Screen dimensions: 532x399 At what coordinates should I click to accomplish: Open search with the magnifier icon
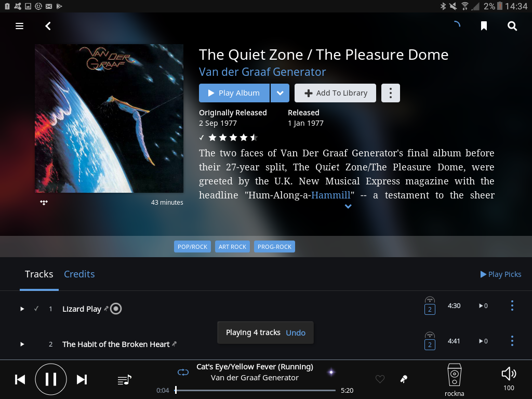[512, 26]
